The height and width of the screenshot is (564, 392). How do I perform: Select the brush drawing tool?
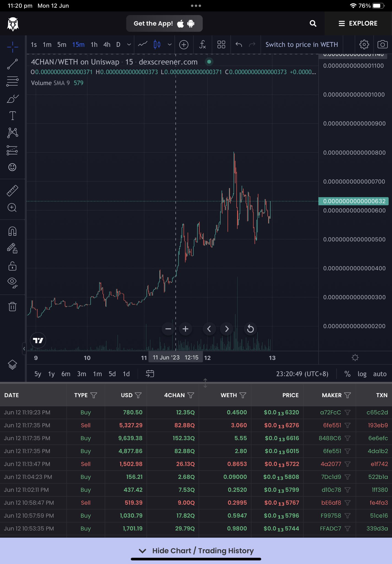[12, 99]
